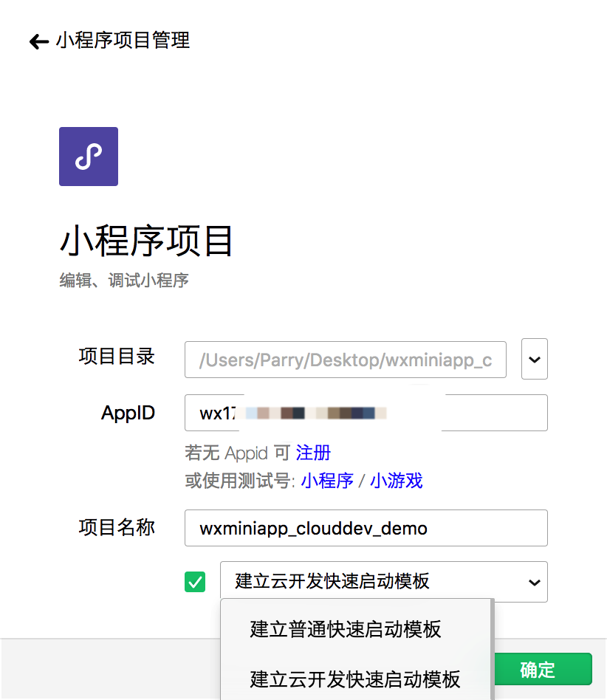Click the purple Mini Program project logo
This screenshot has height=700, width=607.
[x=88, y=156]
